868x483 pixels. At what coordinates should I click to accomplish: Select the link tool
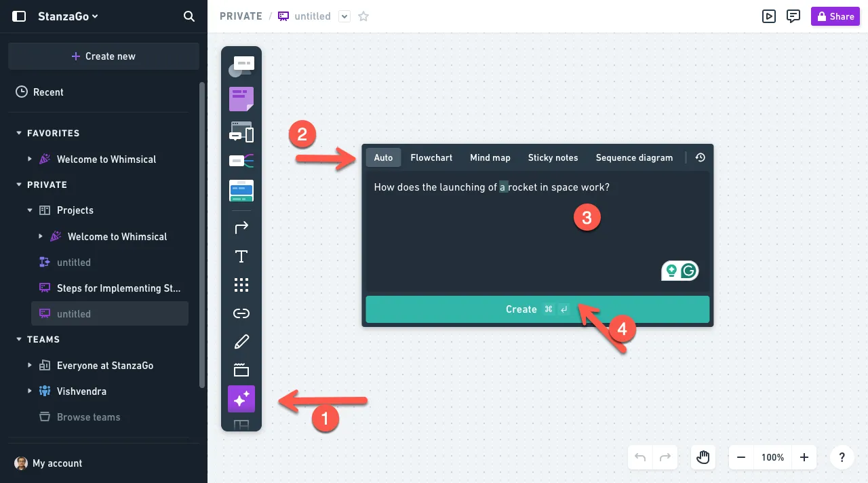[x=241, y=313]
